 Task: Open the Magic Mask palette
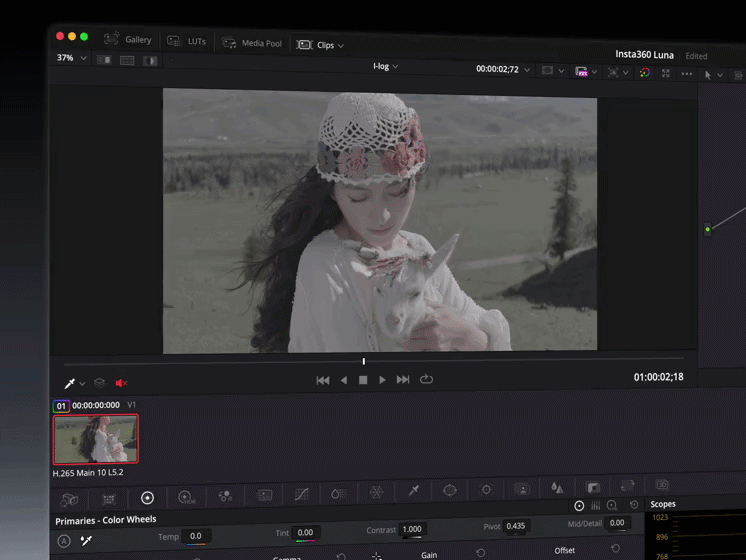(522, 489)
